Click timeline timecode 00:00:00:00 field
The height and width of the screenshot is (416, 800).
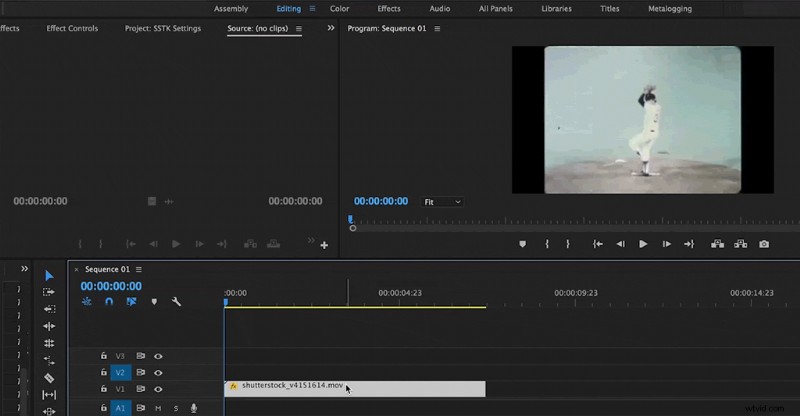click(111, 286)
